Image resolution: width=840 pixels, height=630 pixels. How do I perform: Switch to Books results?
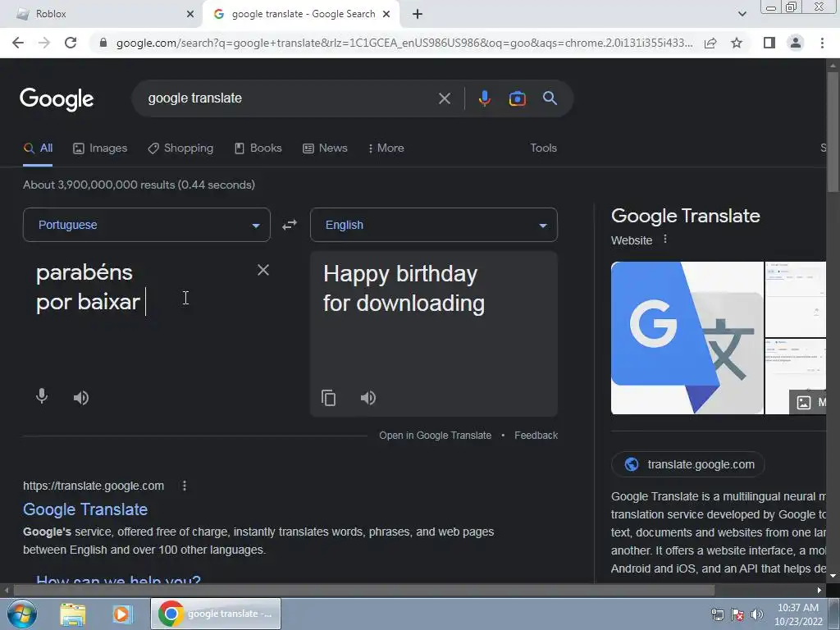(258, 148)
